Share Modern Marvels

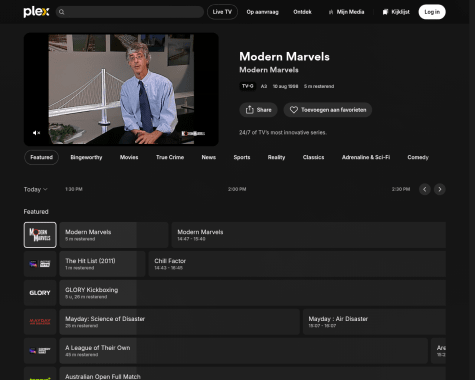coord(258,110)
